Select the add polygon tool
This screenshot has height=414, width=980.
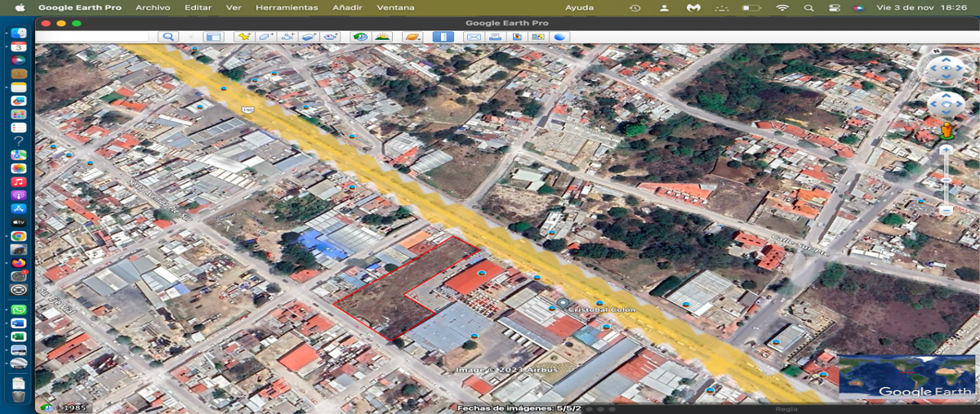tap(265, 37)
